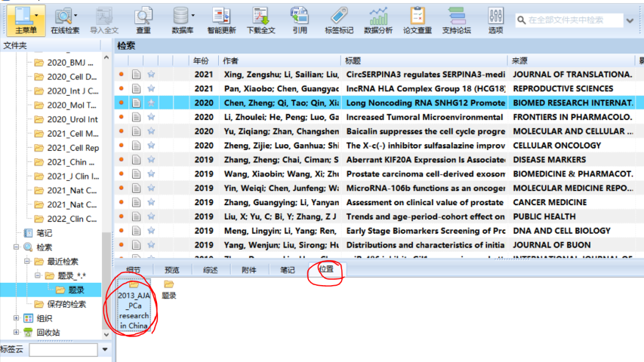Expand the 回收站 recycle bin node
Viewport: 644px width, 362px height.
16,333
